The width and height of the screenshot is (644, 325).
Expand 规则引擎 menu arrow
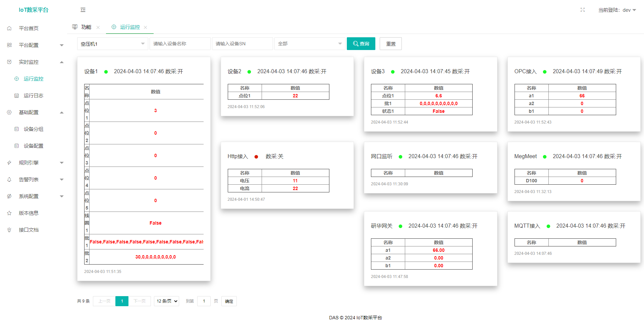point(62,163)
